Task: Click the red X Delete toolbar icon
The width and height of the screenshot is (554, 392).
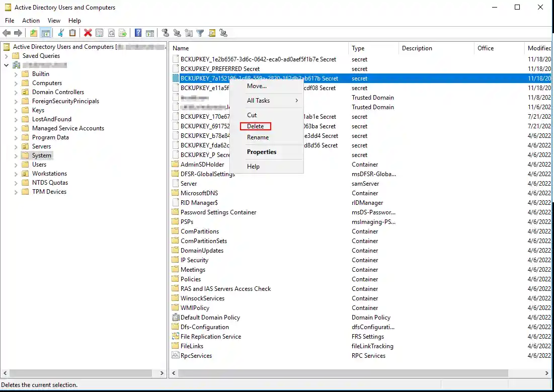Action: click(88, 33)
